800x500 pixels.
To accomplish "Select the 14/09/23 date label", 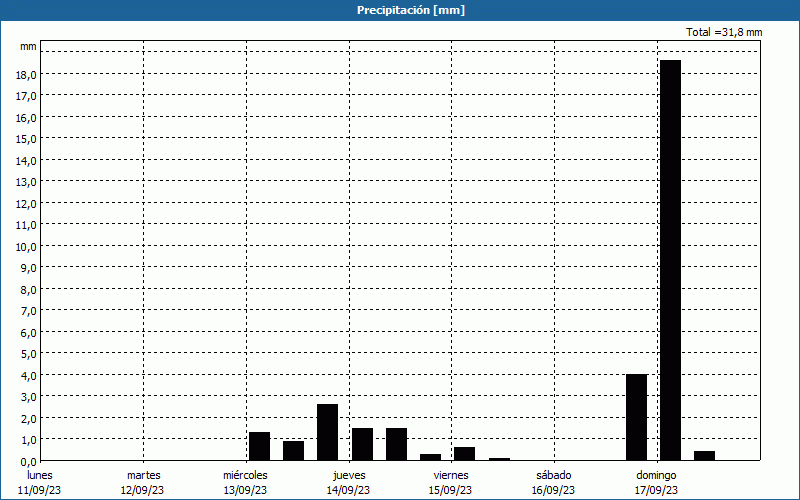I will click(348, 490).
